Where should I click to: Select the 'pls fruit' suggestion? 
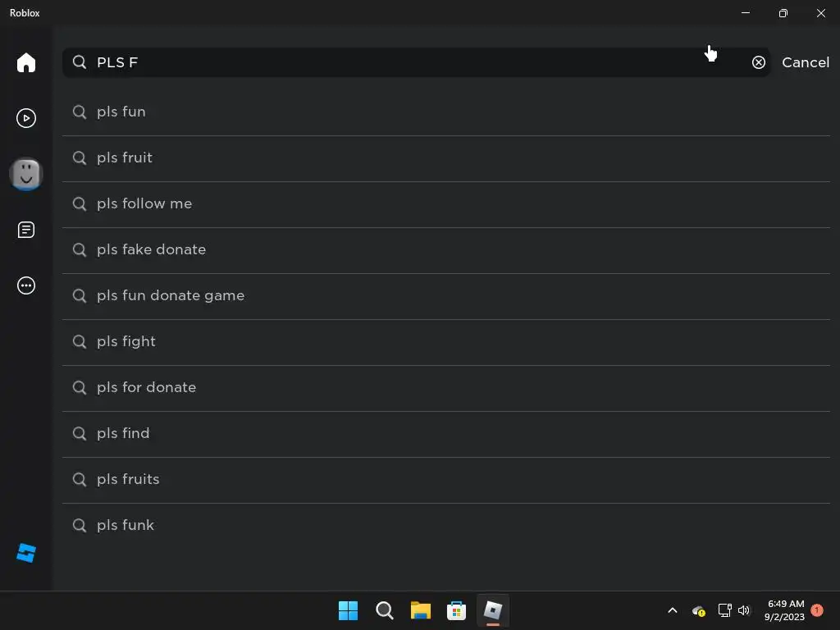(446, 158)
